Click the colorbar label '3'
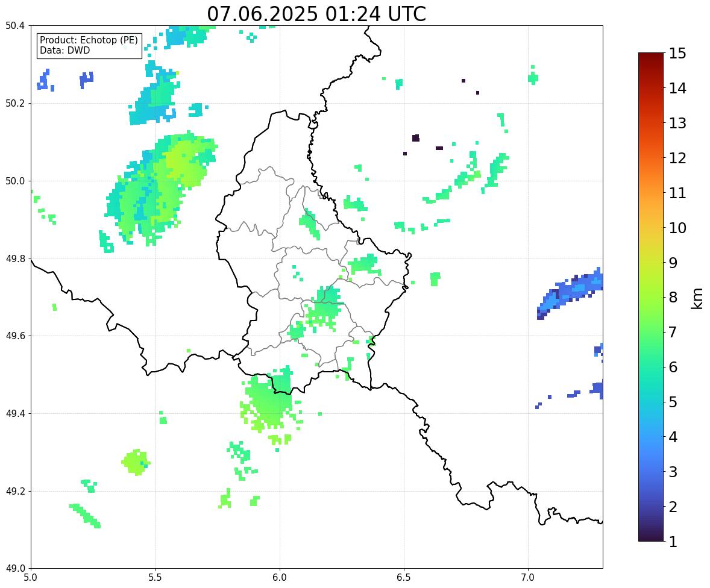This screenshot has height=588, width=710. (673, 472)
